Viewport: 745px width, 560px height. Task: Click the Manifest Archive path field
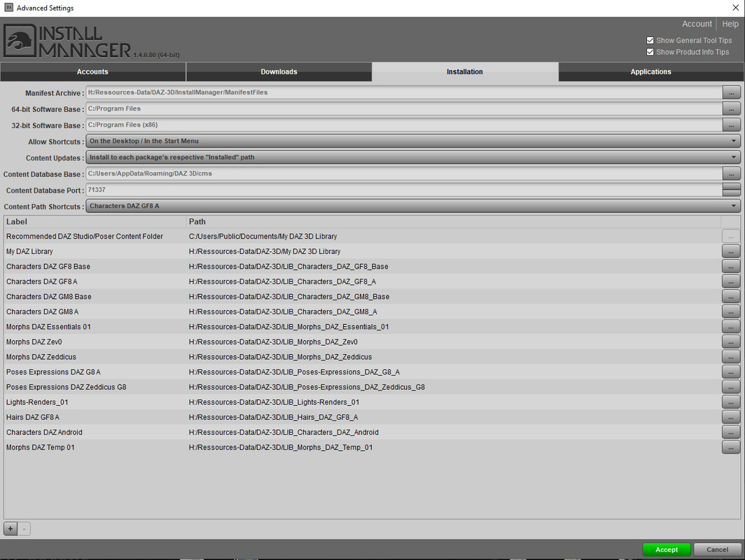[404, 92]
